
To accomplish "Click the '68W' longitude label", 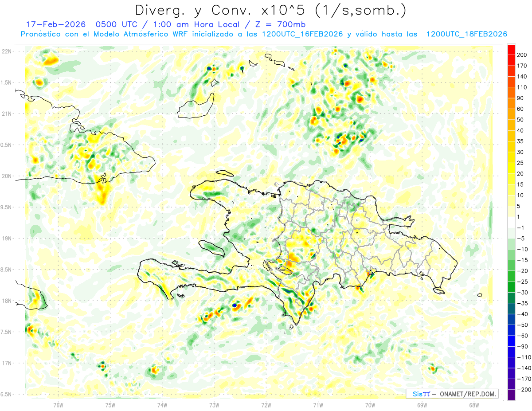I will pyautogui.click(x=474, y=404).
